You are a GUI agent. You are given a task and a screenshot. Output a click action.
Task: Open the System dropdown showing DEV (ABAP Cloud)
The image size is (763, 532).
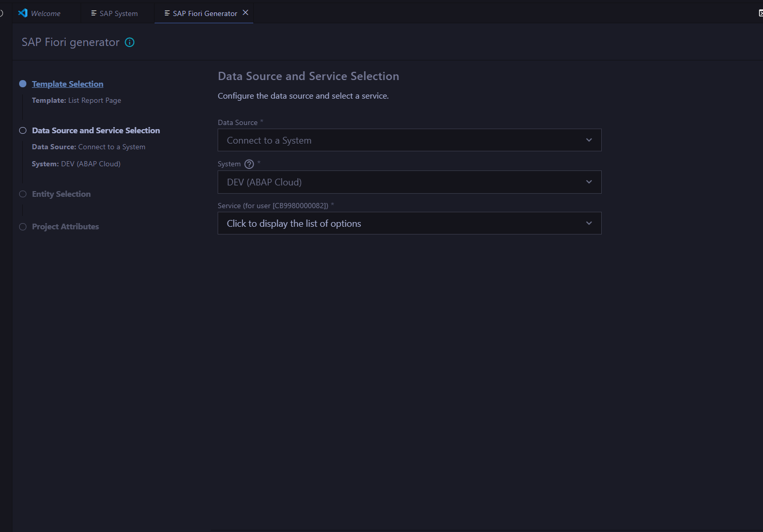coord(409,182)
